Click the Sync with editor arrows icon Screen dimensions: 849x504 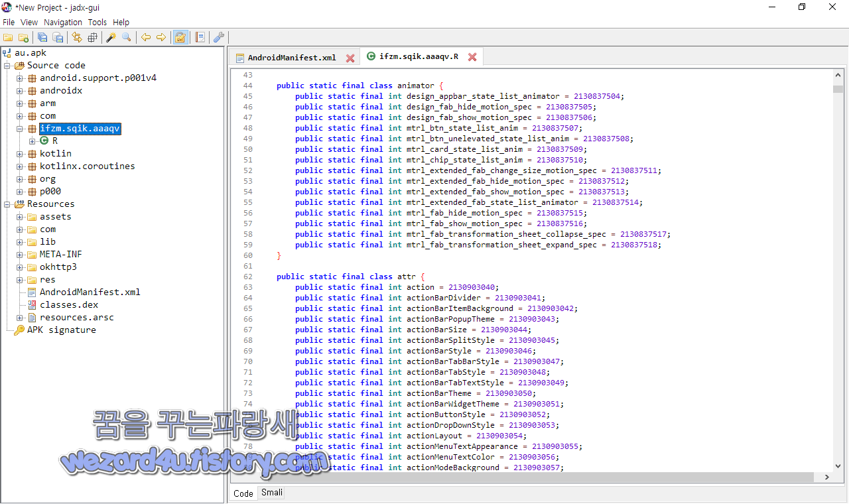coord(77,38)
